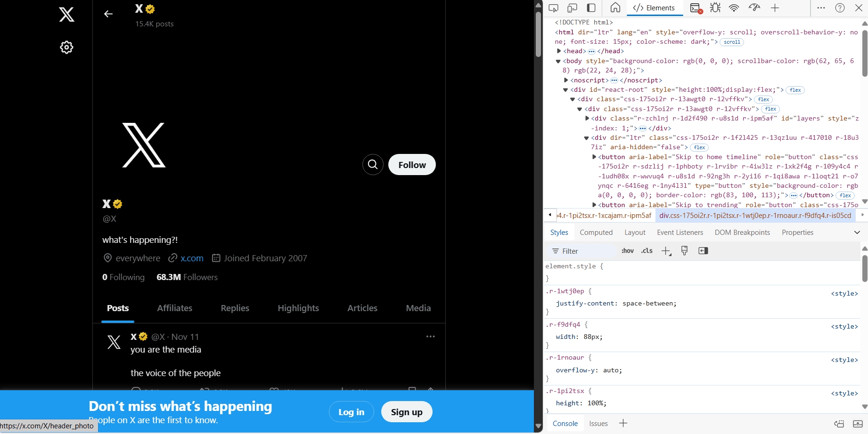Open style source link for .r-1wtj0ep rule

pos(844,294)
